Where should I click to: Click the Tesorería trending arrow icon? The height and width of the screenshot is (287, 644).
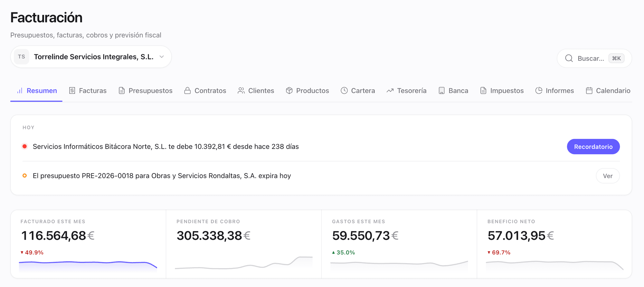point(390,91)
